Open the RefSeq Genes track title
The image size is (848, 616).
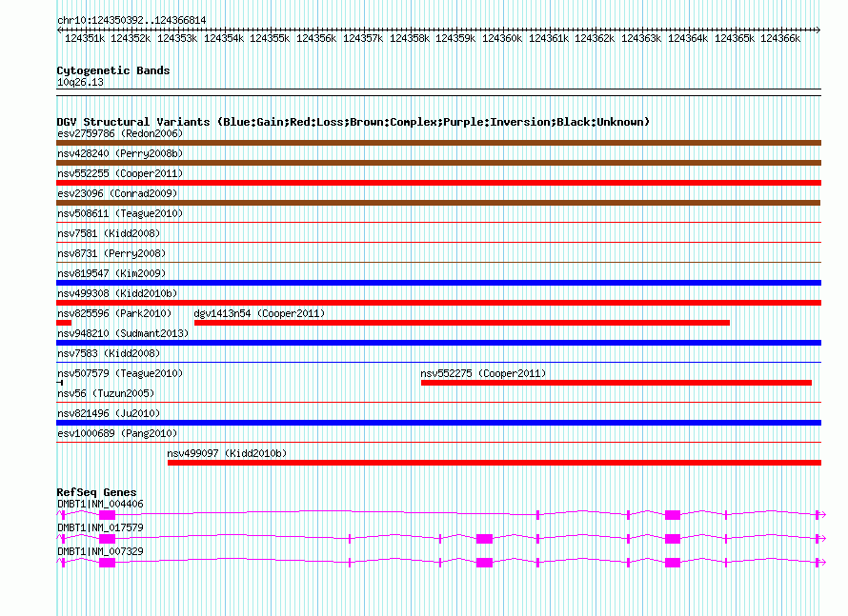click(97, 492)
